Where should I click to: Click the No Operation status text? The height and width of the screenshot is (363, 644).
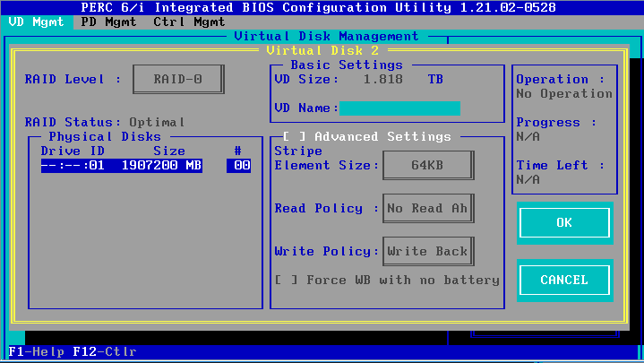click(564, 94)
